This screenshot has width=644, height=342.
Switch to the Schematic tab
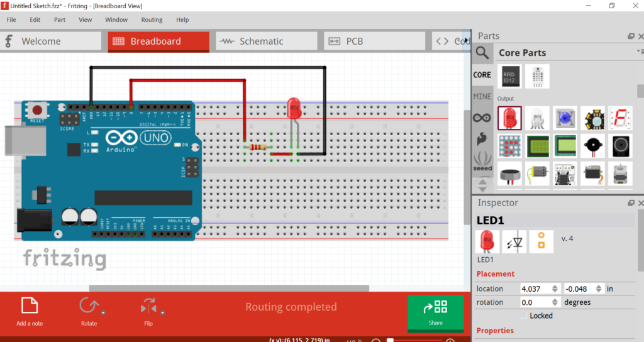267,41
